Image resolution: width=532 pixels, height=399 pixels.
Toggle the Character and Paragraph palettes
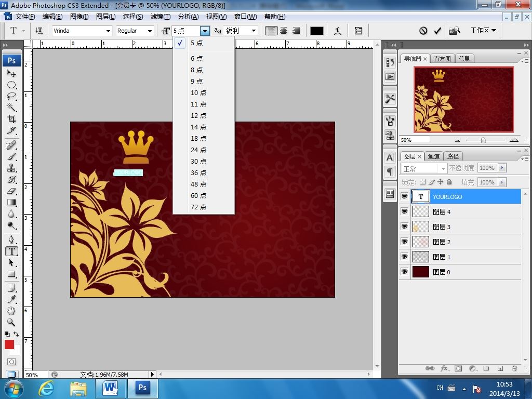(358, 31)
